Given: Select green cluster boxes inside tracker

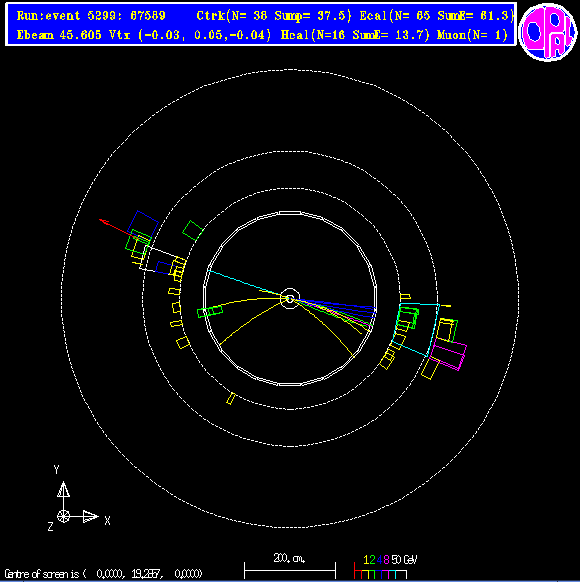Looking at the screenshot, I should pyautogui.click(x=210, y=311).
